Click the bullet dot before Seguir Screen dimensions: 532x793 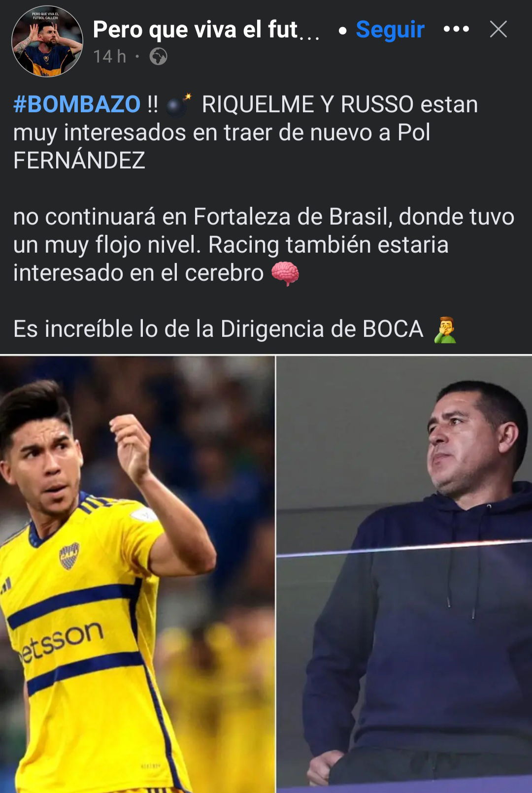[342, 31]
